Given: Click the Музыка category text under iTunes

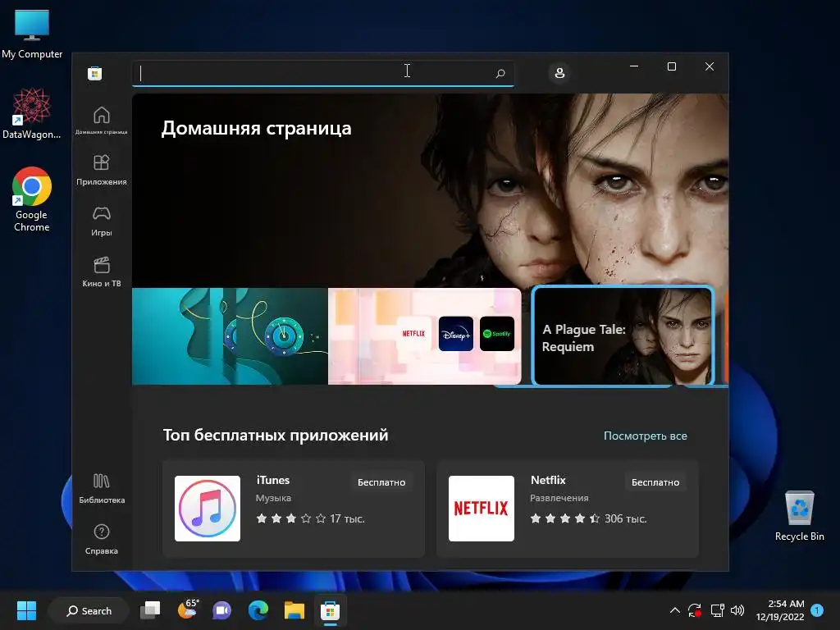Looking at the screenshot, I should coord(273,498).
